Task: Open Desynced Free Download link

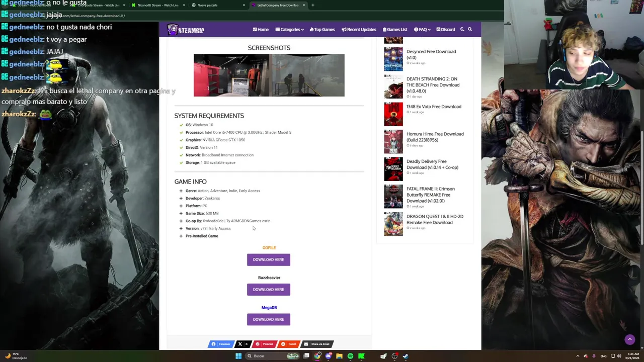Action: [431, 54]
